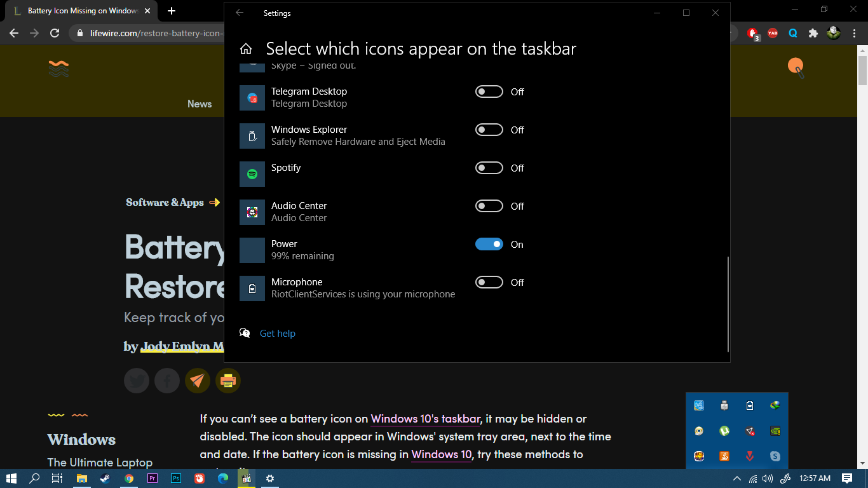Screen dimensions: 868x488
Task: Click the Windows Explorer USB eject row icon
Action: (x=252, y=136)
